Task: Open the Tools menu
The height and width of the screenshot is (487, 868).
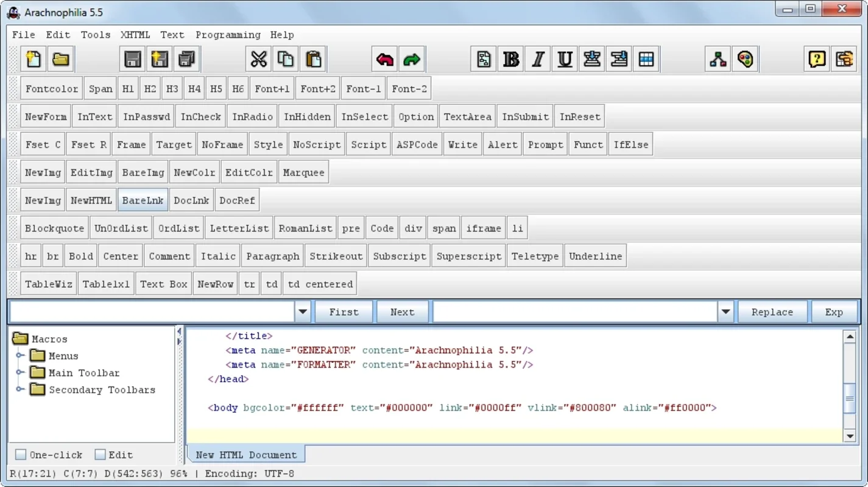Action: point(96,35)
